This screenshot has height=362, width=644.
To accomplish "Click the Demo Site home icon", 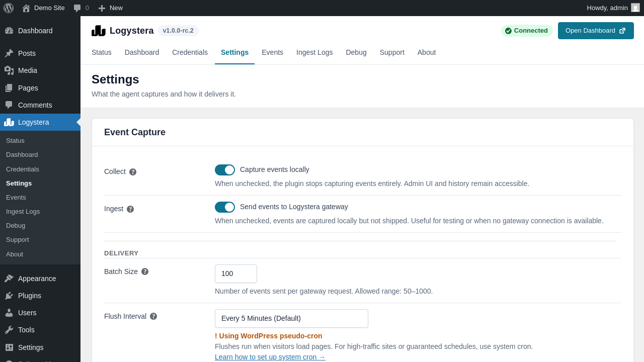I will [26, 8].
